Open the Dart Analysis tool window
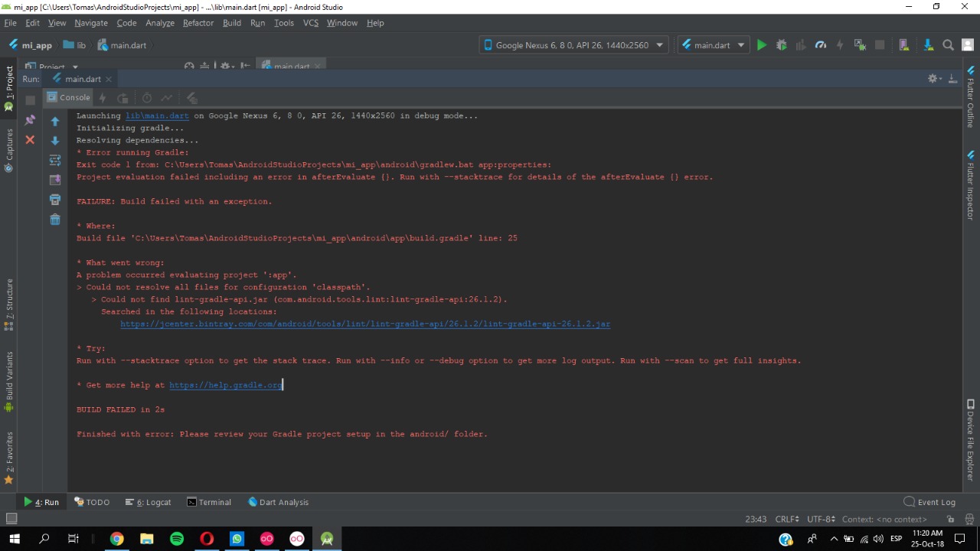This screenshot has height=551, width=980. click(x=279, y=502)
